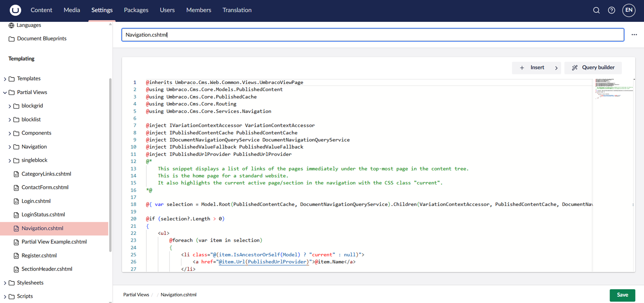Expand the blockgrid folder
Image resolution: width=644 pixels, height=303 pixels.
pyautogui.click(x=10, y=106)
